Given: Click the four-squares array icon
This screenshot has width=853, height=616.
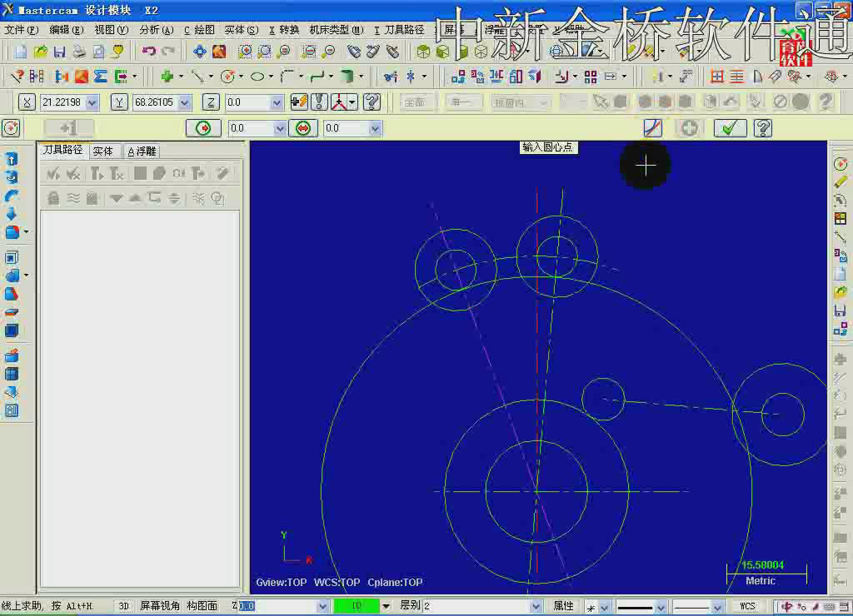Looking at the screenshot, I should 591,77.
